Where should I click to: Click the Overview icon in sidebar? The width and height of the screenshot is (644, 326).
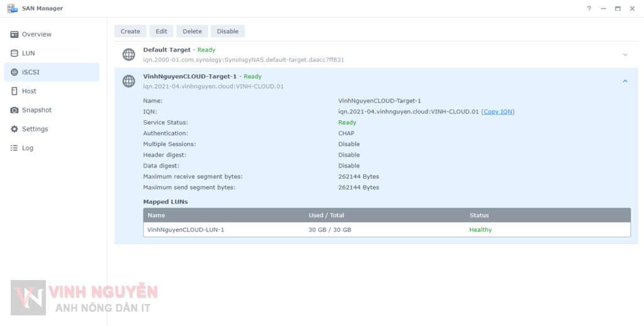tap(14, 35)
